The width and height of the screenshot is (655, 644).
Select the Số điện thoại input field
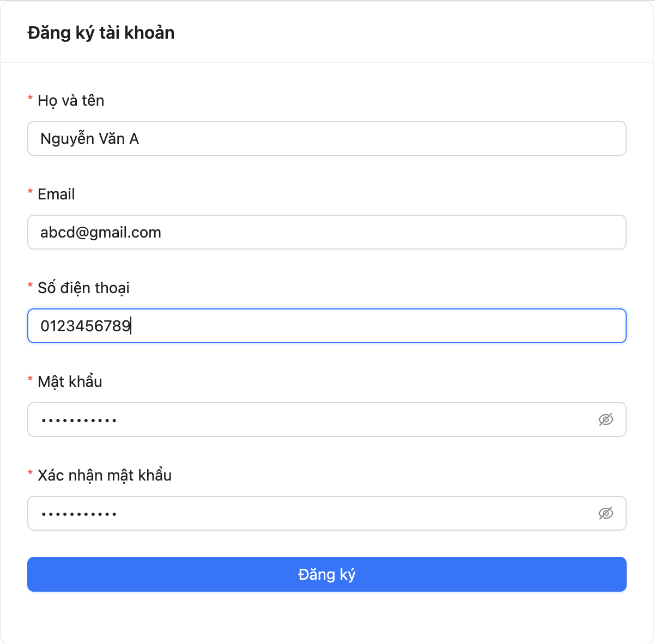327,326
